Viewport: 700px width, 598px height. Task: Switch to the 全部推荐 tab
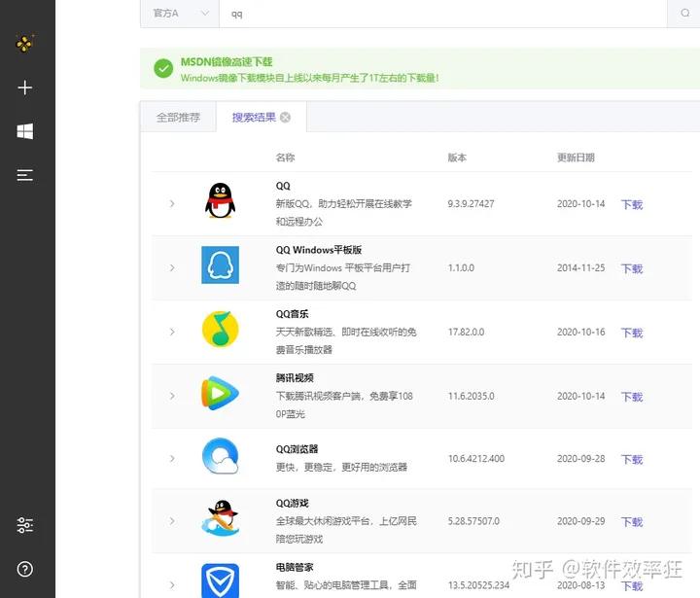[x=178, y=117]
